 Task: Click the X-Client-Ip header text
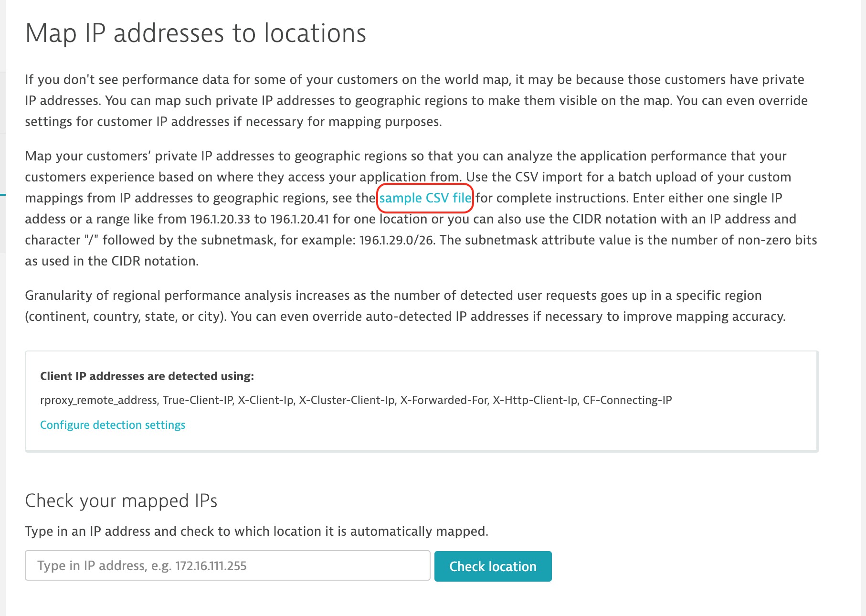[265, 400]
